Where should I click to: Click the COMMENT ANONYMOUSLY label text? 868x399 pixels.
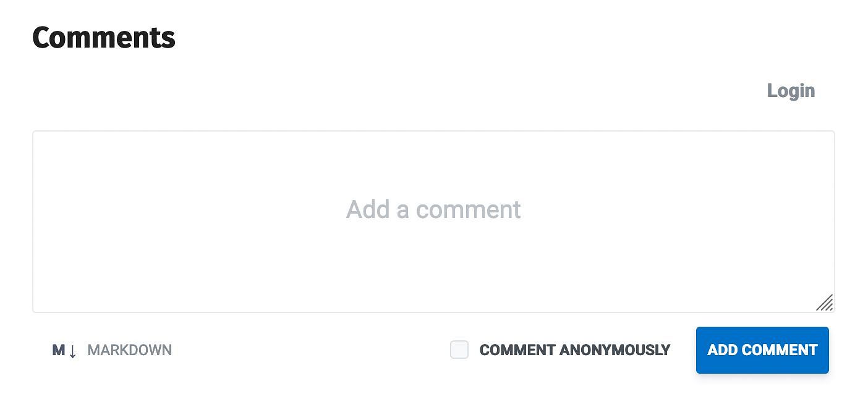[x=575, y=350]
